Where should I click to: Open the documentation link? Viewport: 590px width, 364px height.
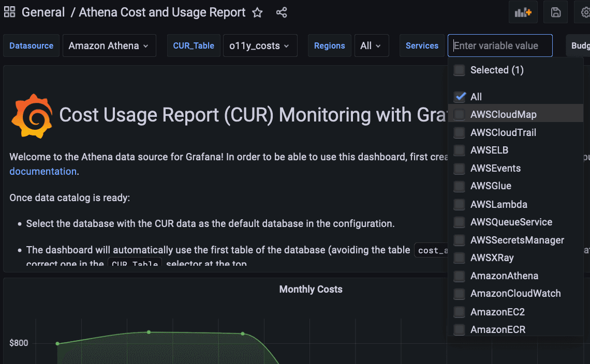point(43,171)
